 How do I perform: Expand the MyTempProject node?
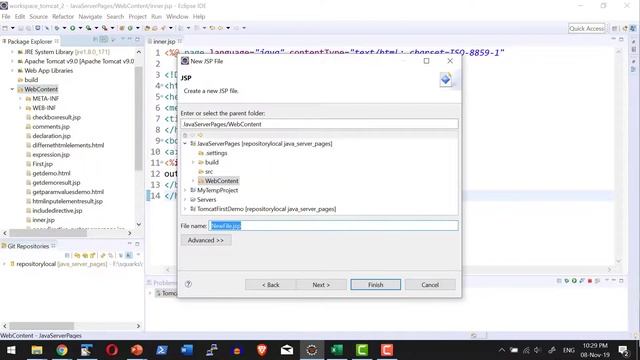click(x=185, y=190)
